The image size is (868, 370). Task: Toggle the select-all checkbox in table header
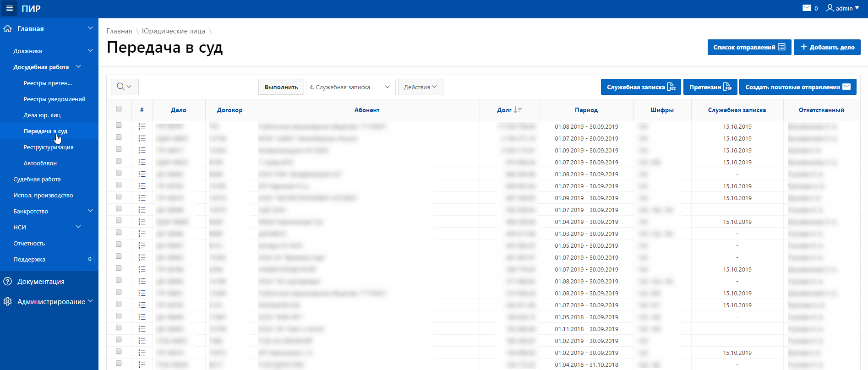119,109
